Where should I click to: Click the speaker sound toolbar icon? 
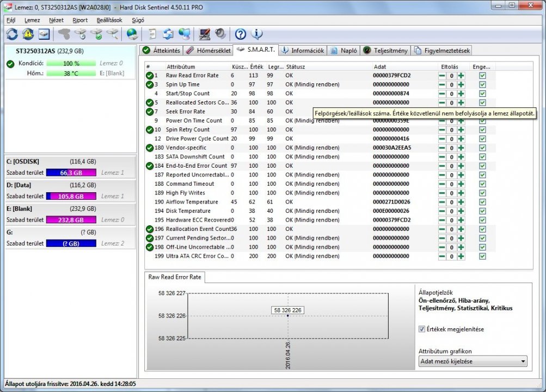(220, 34)
